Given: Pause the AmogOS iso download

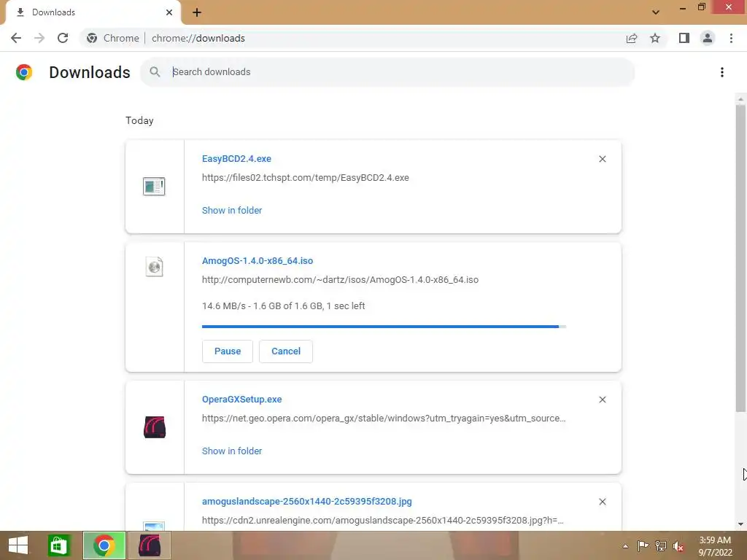Looking at the screenshot, I should (x=228, y=351).
